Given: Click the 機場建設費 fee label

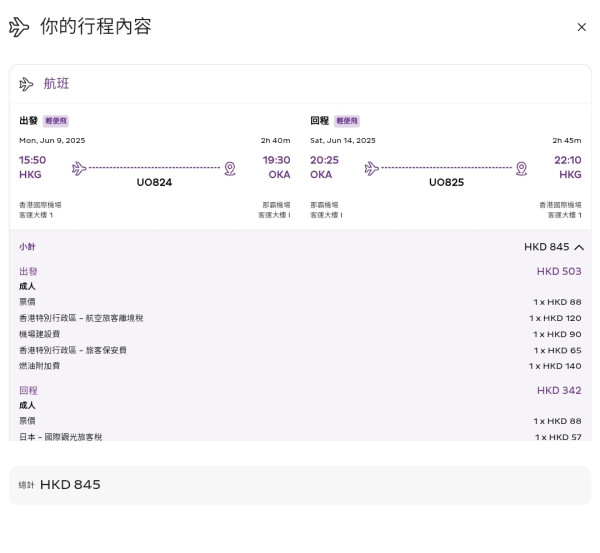Looking at the screenshot, I should tap(39, 334).
